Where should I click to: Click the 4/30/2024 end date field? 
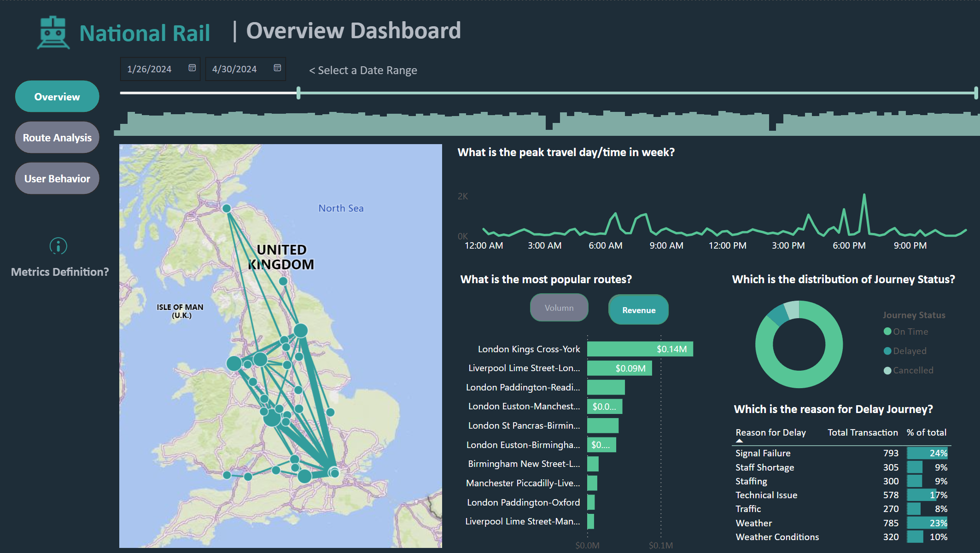pyautogui.click(x=234, y=69)
